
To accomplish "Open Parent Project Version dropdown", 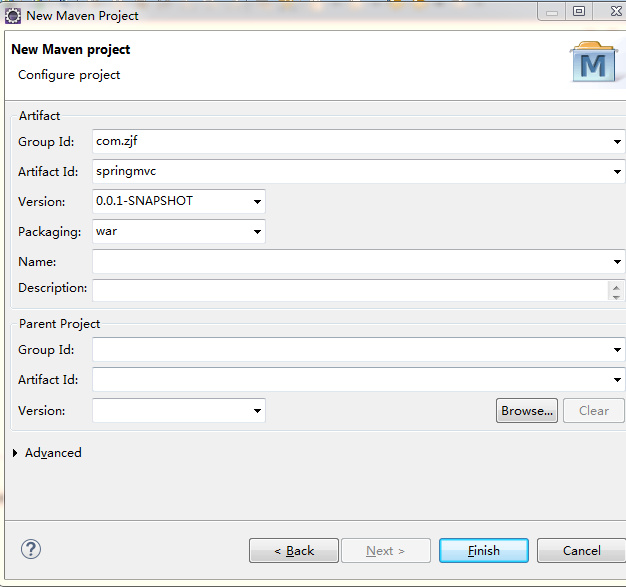I will pyautogui.click(x=258, y=411).
